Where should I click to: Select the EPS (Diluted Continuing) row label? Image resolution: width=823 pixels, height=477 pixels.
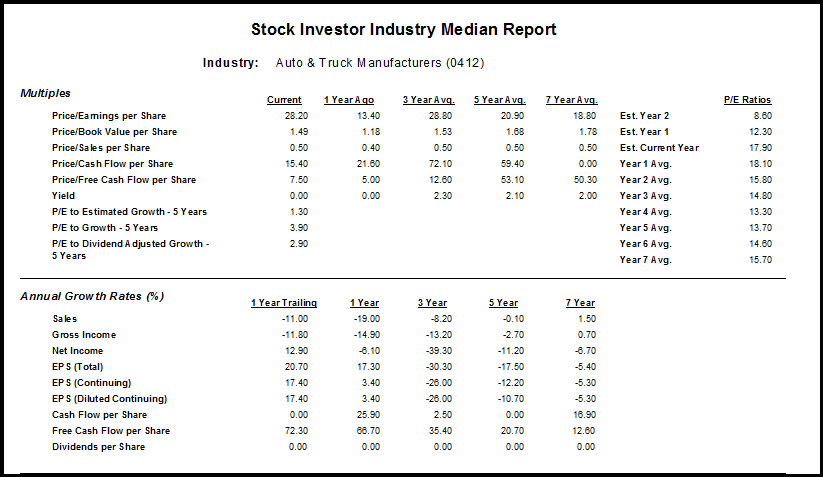point(109,399)
